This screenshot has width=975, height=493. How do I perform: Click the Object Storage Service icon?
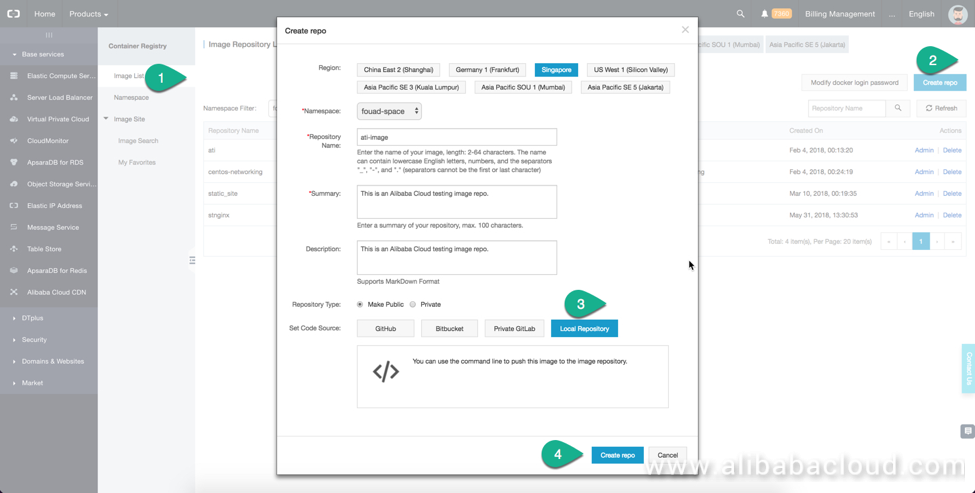coord(14,184)
